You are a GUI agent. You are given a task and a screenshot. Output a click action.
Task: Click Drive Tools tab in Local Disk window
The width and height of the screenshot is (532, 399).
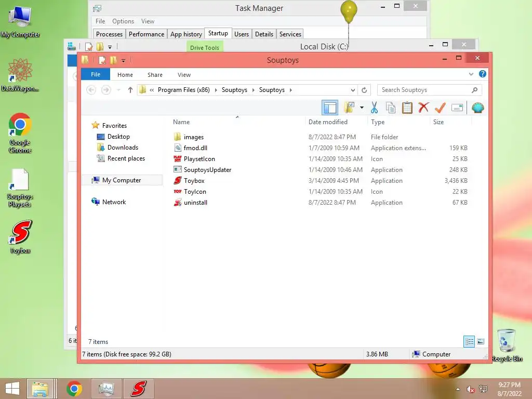point(204,47)
